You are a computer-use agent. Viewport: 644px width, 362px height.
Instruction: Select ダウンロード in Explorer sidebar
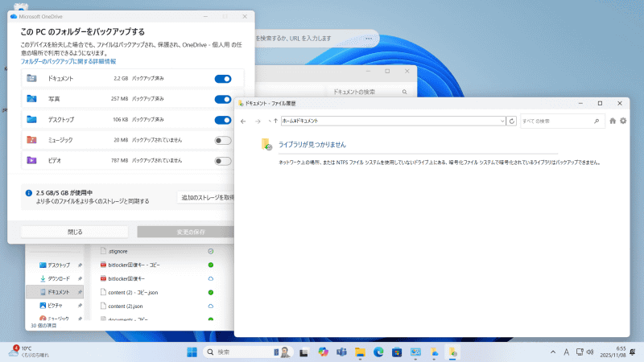[x=58, y=278]
